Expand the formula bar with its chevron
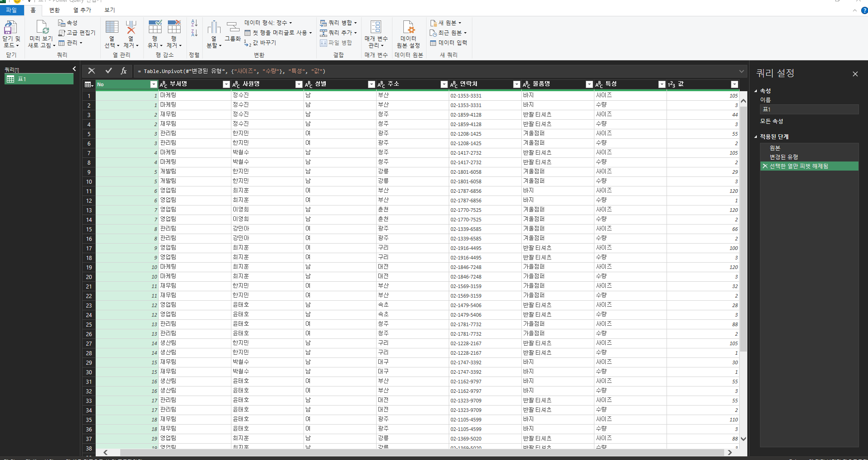The width and height of the screenshot is (868, 460). click(x=741, y=71)
